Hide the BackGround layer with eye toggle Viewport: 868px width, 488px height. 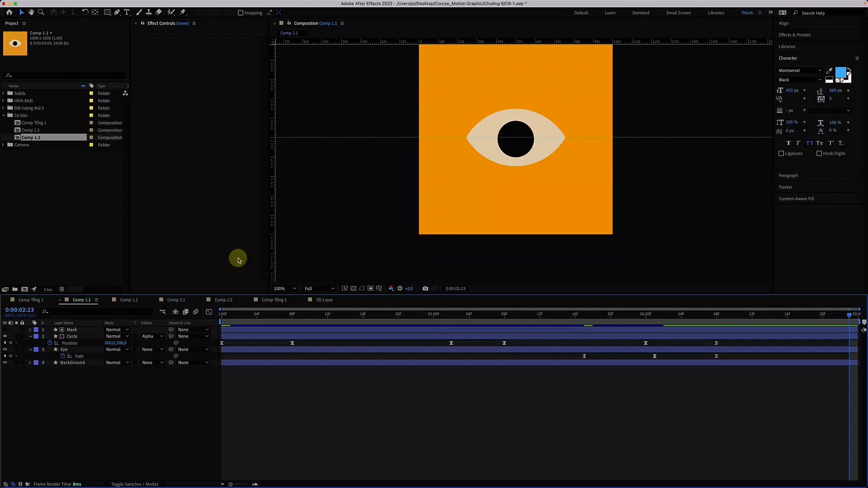point(5,362)
